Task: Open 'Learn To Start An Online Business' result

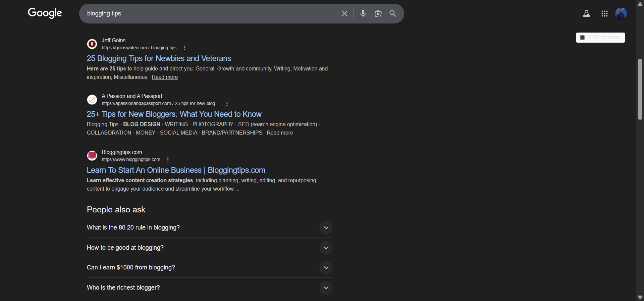Action: pos(176,170)
